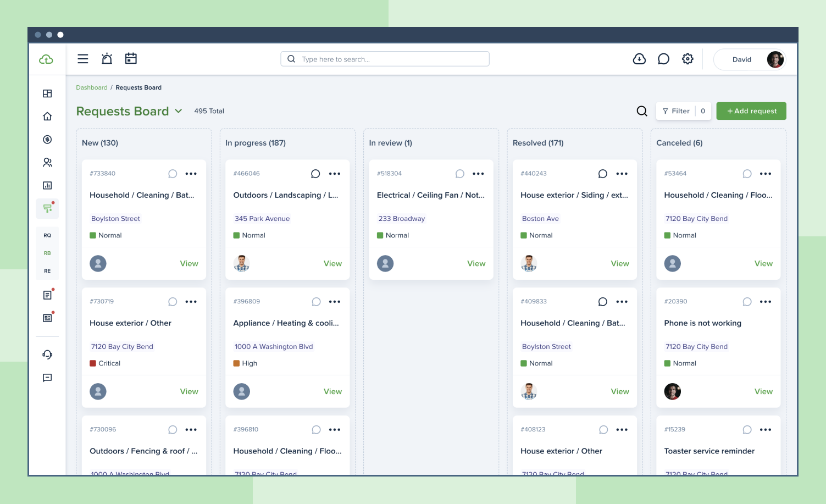Focus the Type here to search field
The image size is (826, 504).
385,59
